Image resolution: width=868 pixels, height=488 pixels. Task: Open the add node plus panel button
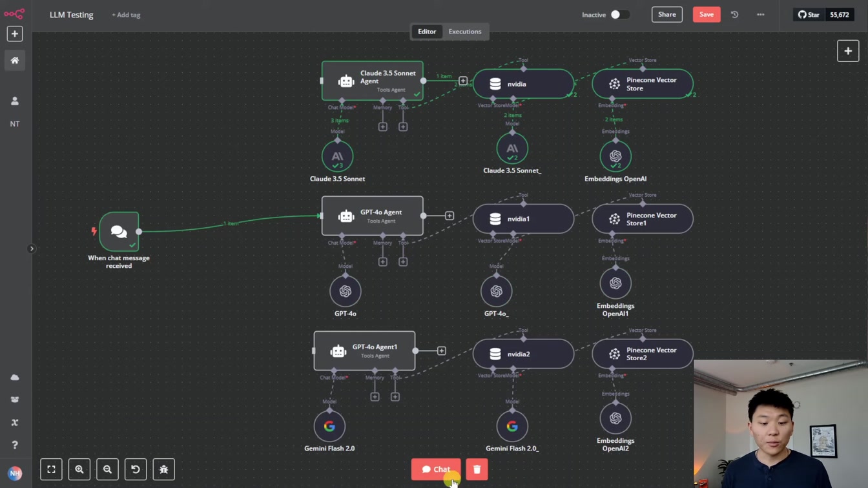click(x=848, y=51)
